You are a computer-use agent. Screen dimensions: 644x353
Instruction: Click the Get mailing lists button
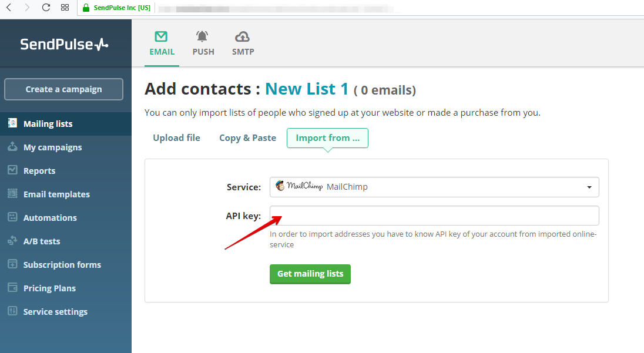(x=310, y=274)
